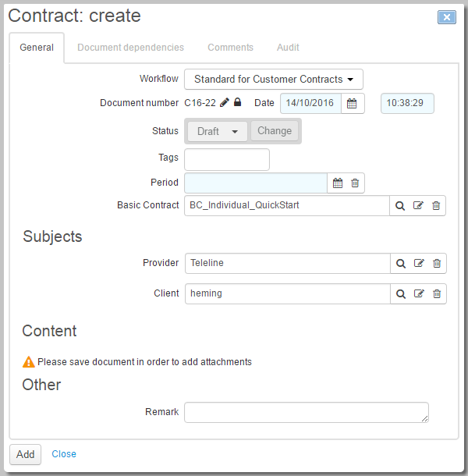The height and width of the screenshot is (476, 468).
Task: Click the pencil icon beside document number
Action: [x=225, y=102]
